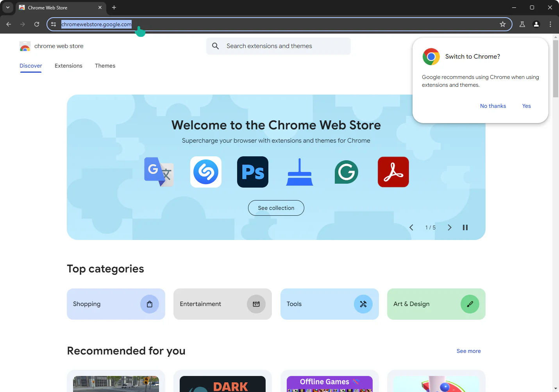This screenshot has width=559, height=392.
Task: Open the Tools category
Action: click(330, 304)
